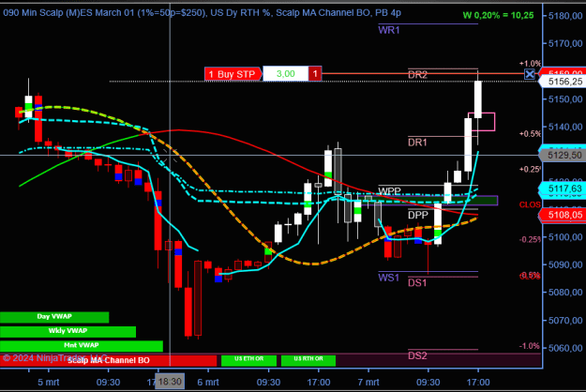
Task: Click the crosshair time label 18:30
Action: [170, 382]
